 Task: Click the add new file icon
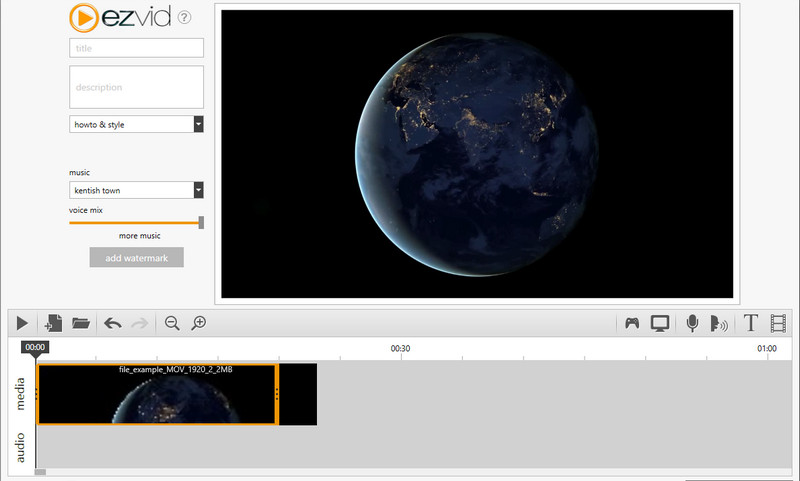pos(53,323)
